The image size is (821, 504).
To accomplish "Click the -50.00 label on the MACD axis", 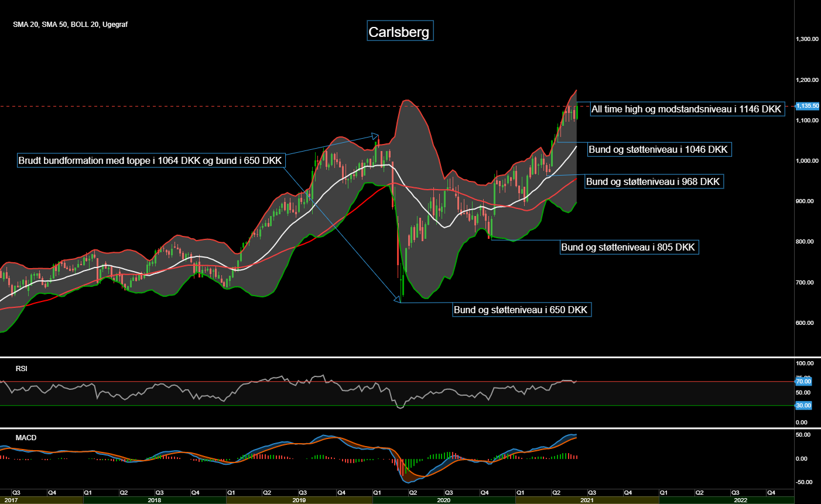I will [x=803, y=482].
